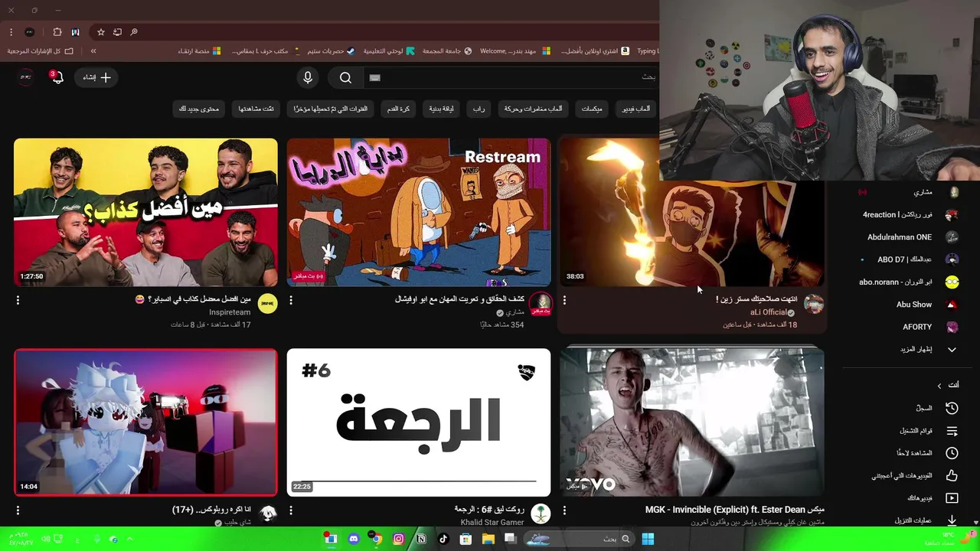Image resolution: width=980 pixels, height=551 pixels.
Task: Open السجل watch history
Action: pyautogui.click(x=910, y=409)
